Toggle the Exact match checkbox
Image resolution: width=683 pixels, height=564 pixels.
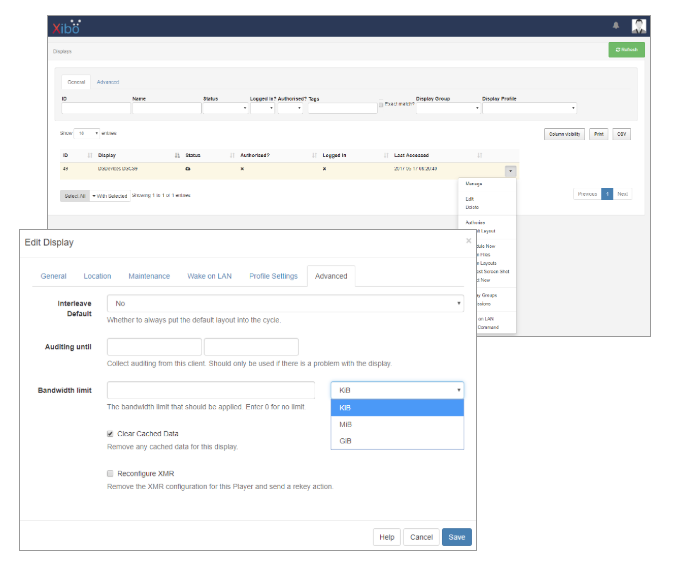click(381, 104)
